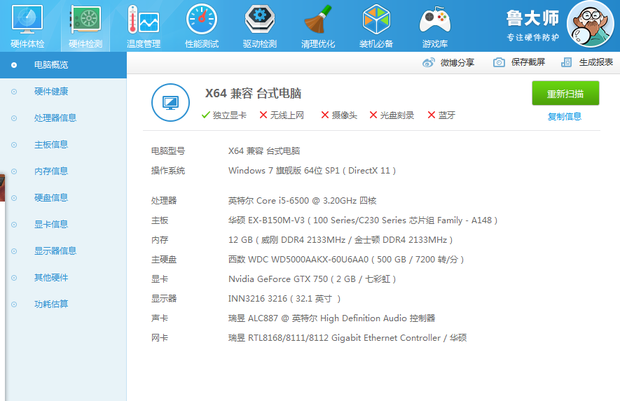Click the red X next to 摄像头
This screenshot has height=401, width=620.
pyautogui.click(x=325, y=115)
